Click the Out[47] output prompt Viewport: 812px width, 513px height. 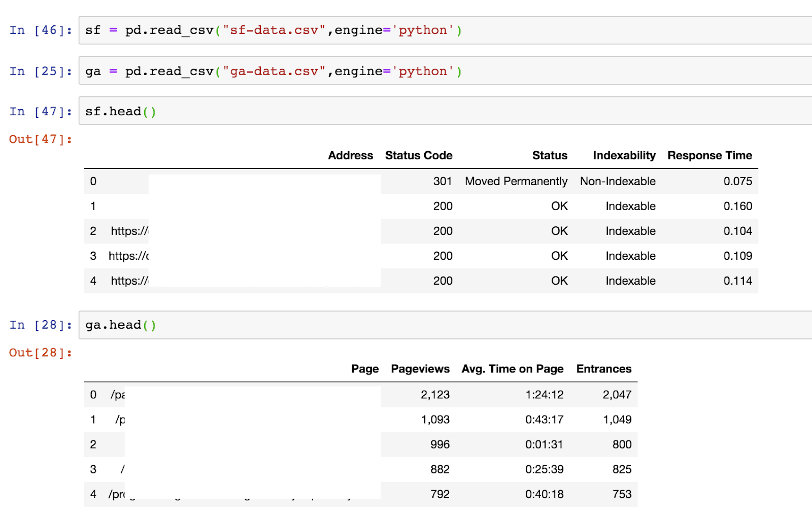[41, 139]
